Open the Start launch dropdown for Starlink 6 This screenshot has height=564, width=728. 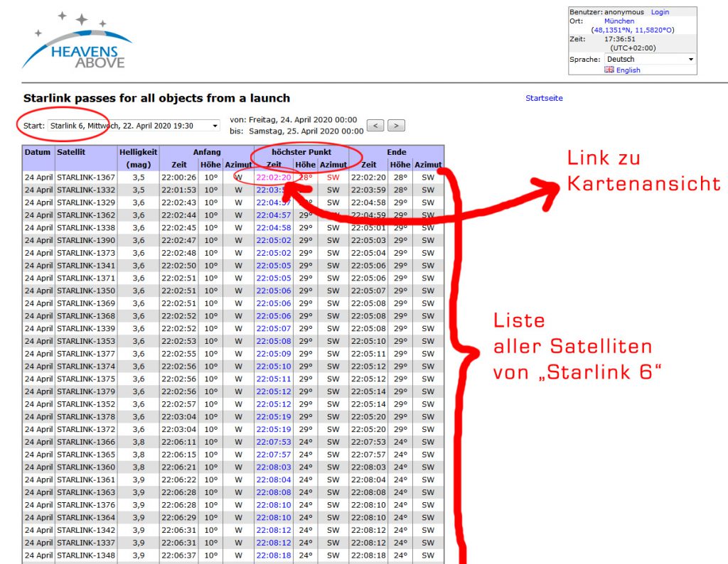pos(134,126)
